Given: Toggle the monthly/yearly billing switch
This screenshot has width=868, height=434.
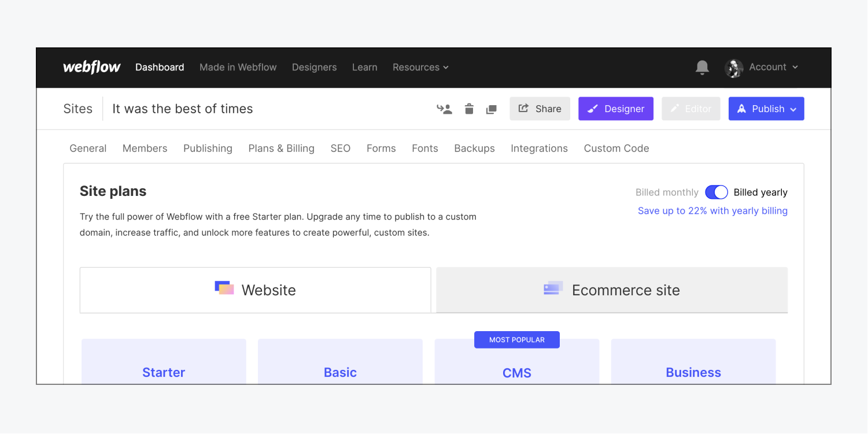Looking at the screenshot, I should coord(716,192).
